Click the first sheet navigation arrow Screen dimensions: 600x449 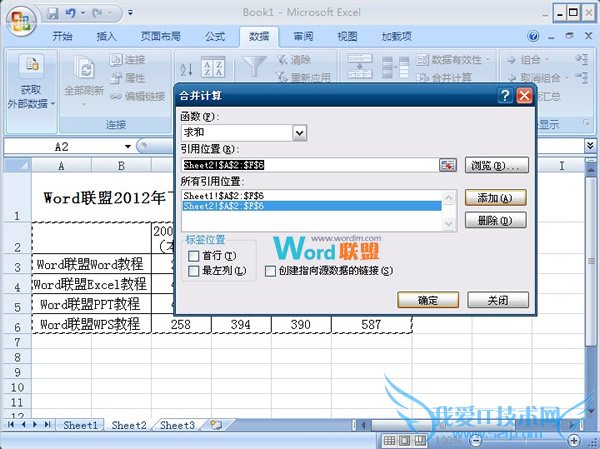(x=11, y=425)
